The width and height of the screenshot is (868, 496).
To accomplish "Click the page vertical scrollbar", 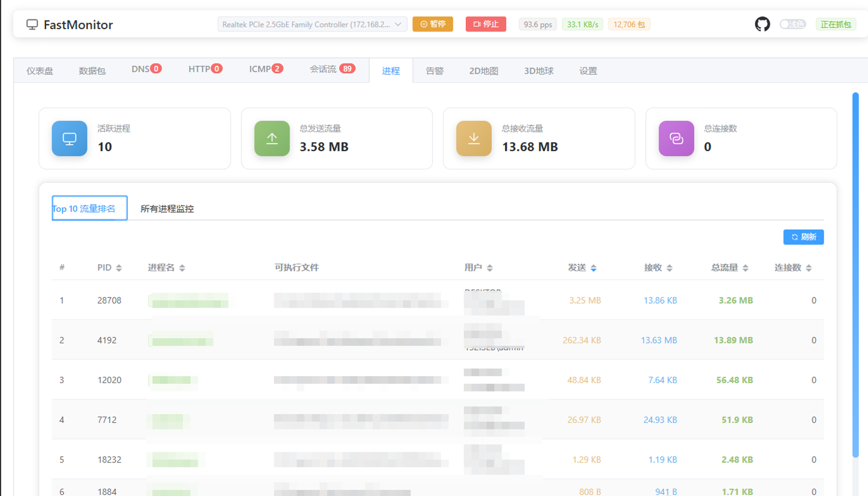I will (856, 275).
